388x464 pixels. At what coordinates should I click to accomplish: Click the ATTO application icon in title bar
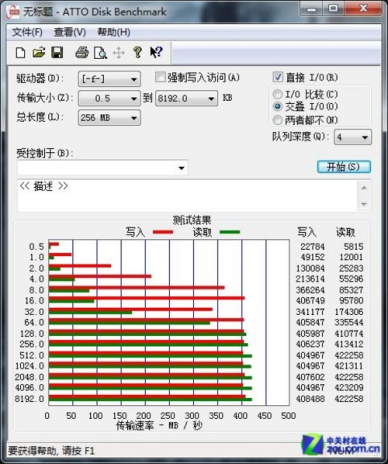[x=14, y=12]
